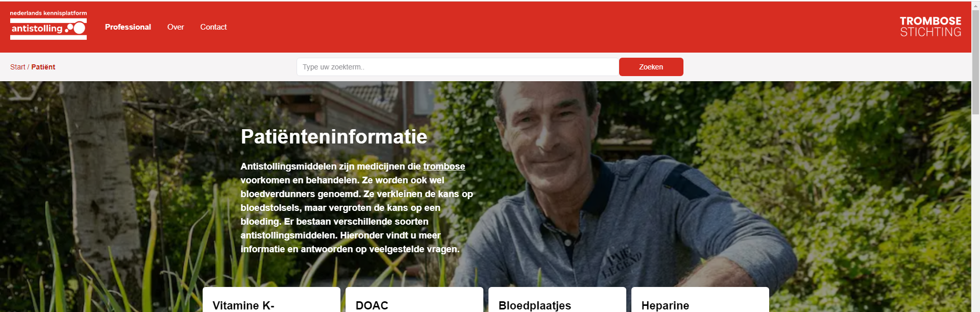Open the Vitamine K- card
This screenshot has width=980, height=312.
click(x=272, y=300)
